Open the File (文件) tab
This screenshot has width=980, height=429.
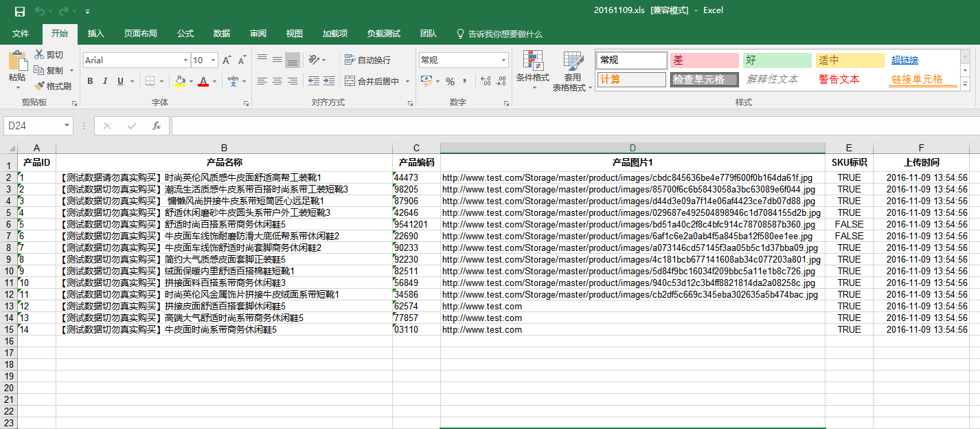point(21,34)
